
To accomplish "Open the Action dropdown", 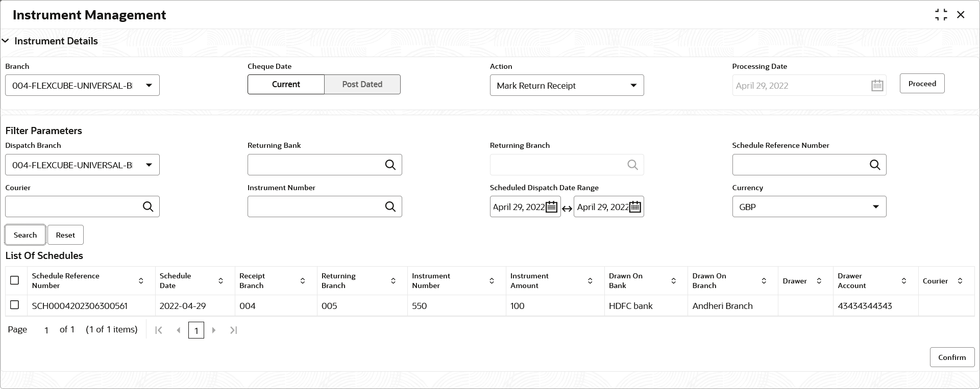I will [633, 86].
